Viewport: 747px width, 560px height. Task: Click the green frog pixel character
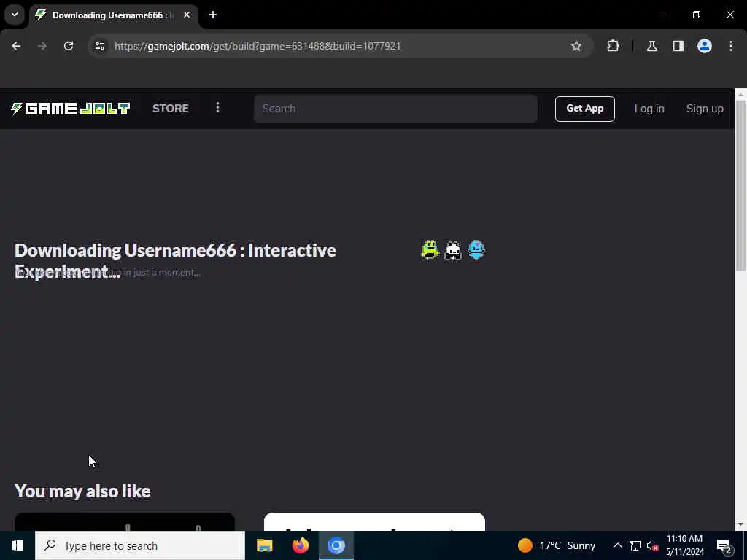pos(430,250)
